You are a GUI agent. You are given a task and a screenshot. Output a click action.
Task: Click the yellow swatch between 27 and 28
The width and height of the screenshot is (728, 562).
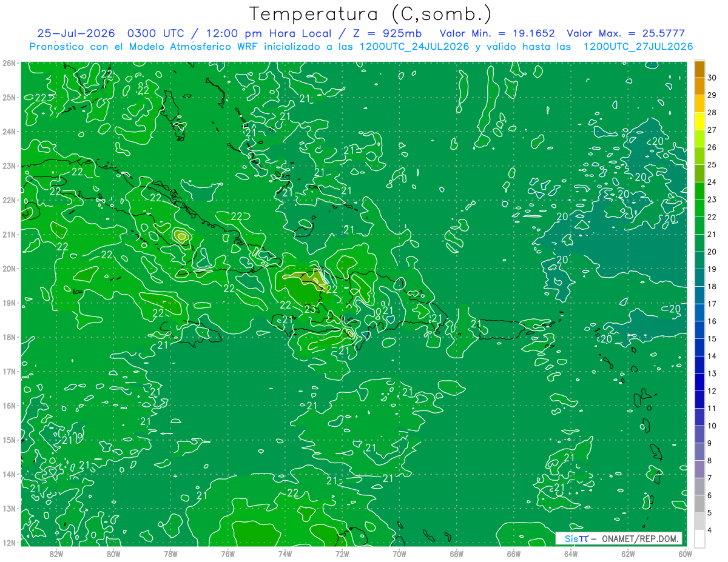[x=699, y=121]
